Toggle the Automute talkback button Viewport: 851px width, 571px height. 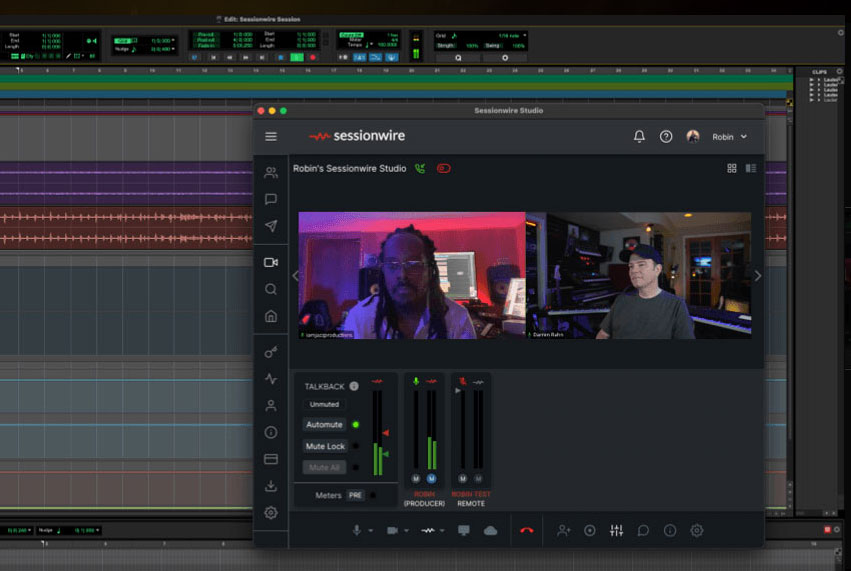tap(324, 424)
